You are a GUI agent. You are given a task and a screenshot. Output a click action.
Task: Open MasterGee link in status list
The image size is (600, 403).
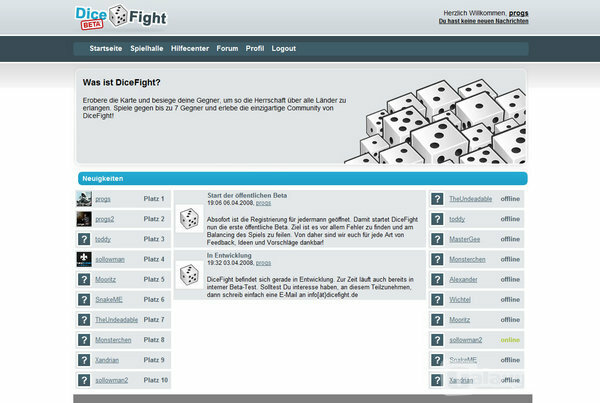coord(465,239)
